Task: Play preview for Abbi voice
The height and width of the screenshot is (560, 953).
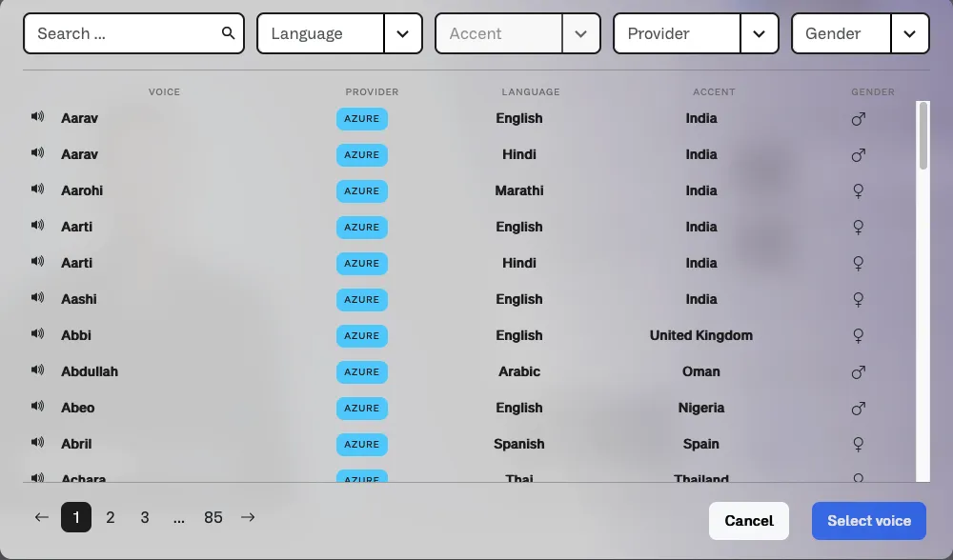Action: 38,333
